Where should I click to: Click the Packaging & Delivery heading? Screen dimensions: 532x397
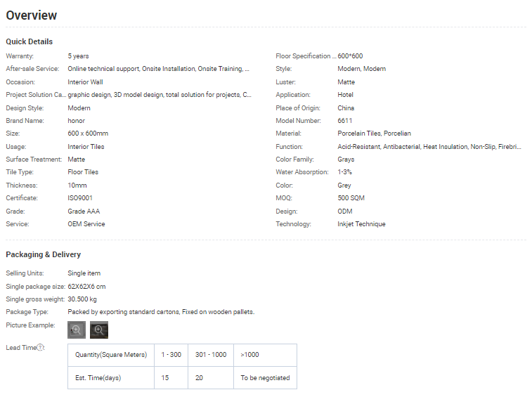[44, 254]
